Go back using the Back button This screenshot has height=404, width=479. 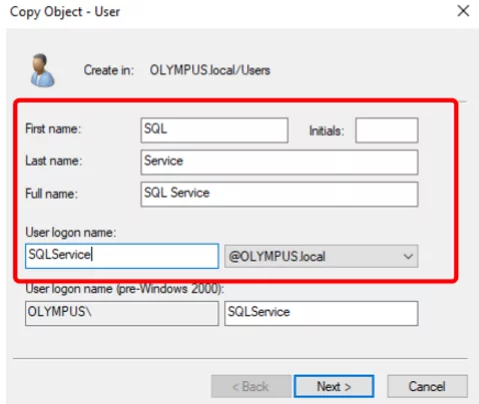coord(251,386)
